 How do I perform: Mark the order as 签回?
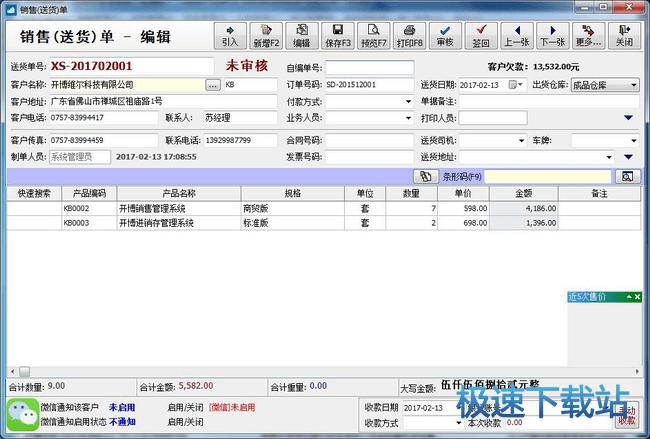point(481,35)
